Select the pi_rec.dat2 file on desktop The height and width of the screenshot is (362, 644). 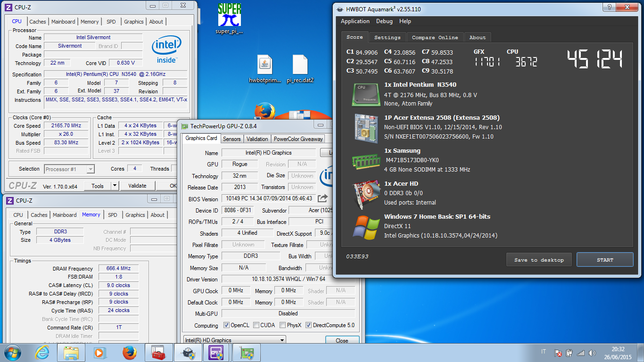click(300, 65)
